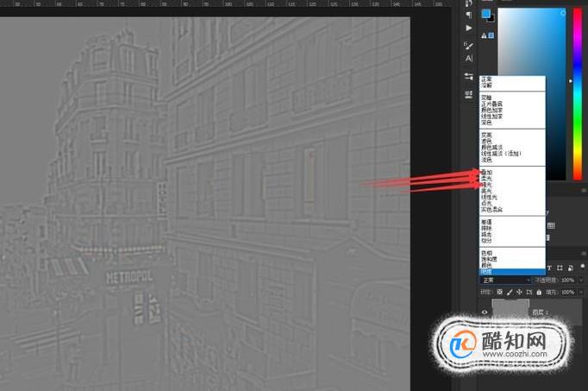Click the opacity 100% value field

click(x=568, y=281)
